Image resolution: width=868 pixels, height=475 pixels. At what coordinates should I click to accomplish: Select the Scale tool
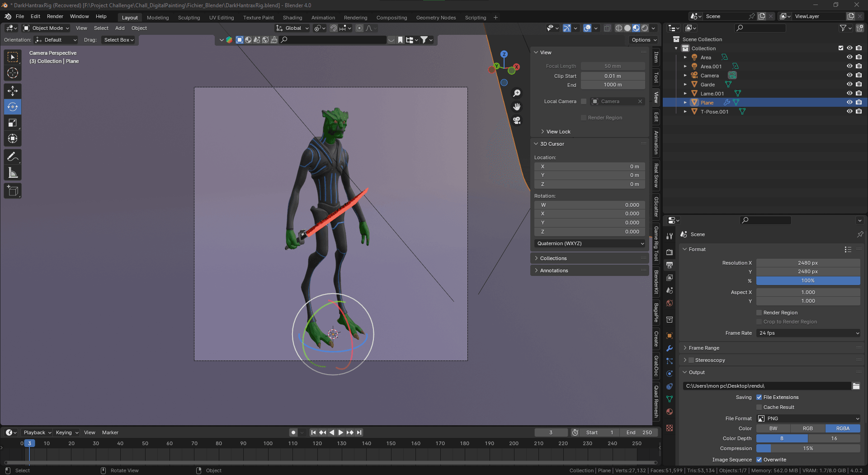point(13,123)
